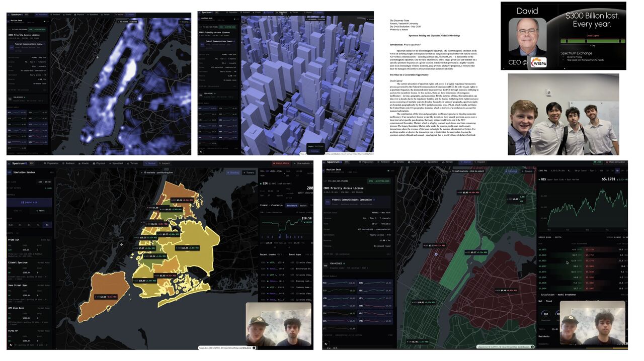Viewport: 644px width, 361px height.
Task: Click the N logo below the STI bundle tile
Action: pos(326,344)
